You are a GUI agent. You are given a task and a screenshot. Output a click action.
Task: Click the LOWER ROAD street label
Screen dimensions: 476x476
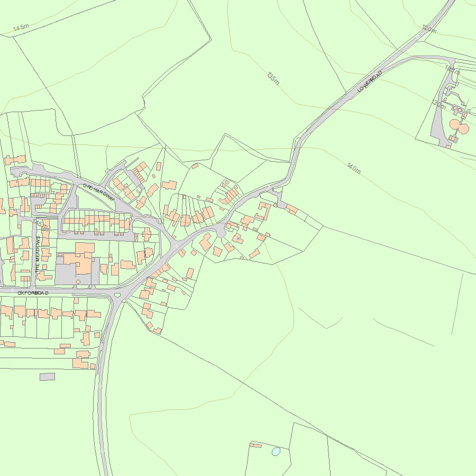370,81
